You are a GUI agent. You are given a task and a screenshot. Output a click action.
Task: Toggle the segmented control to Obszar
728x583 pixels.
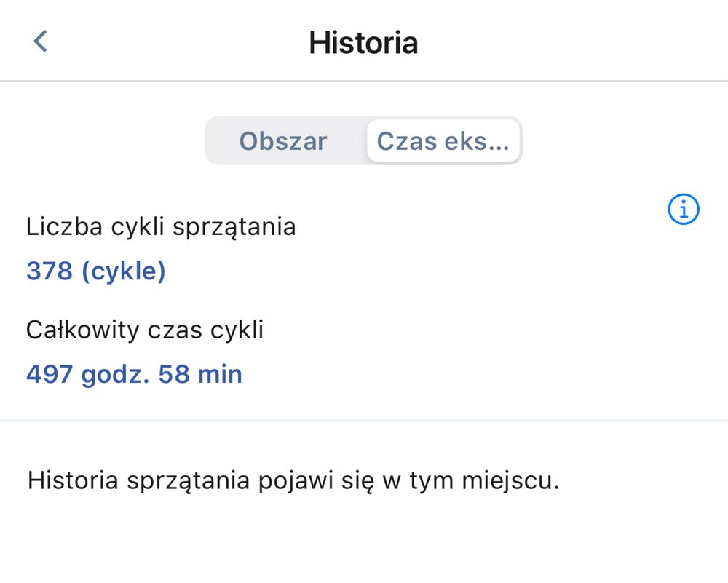(283, 141)
